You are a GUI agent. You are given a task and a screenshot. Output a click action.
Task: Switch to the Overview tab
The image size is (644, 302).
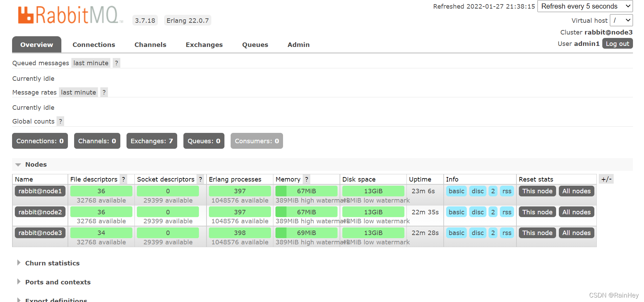pos(37,45)
